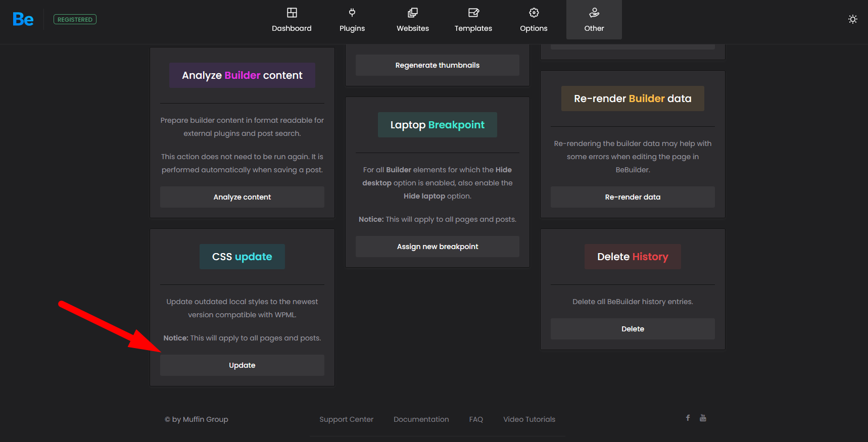The width and height of the screenshot is (868, 442).
Task: Click the Be logo icon
Action: (23, 20)
